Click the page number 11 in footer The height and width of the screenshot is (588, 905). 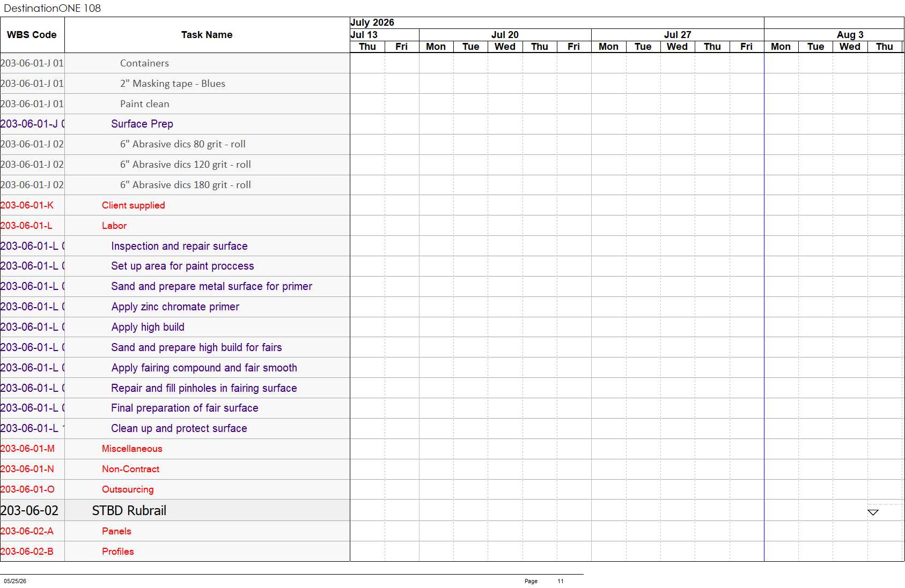(x=560, y=581)
